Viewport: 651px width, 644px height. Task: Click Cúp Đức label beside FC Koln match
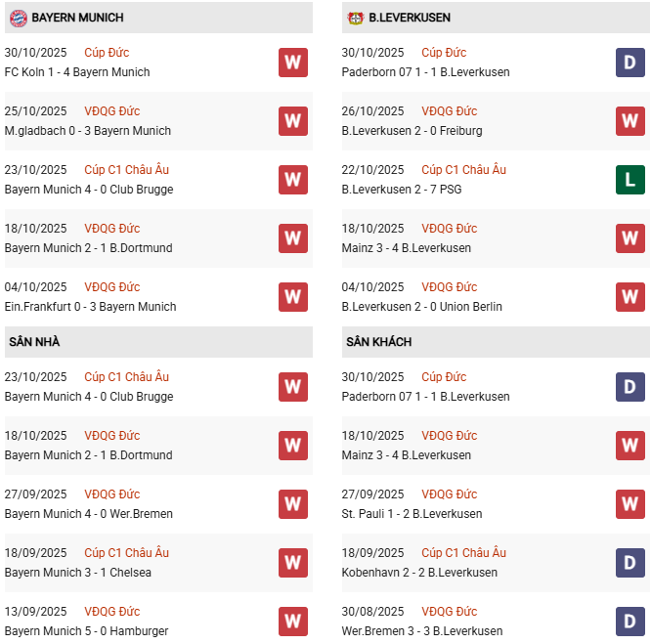tap(107, 53)
